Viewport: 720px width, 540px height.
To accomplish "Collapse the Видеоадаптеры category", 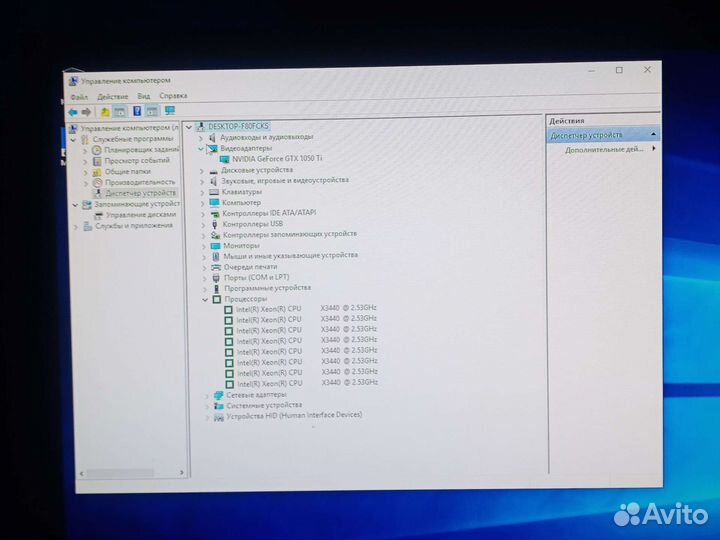I will [201, 149].
